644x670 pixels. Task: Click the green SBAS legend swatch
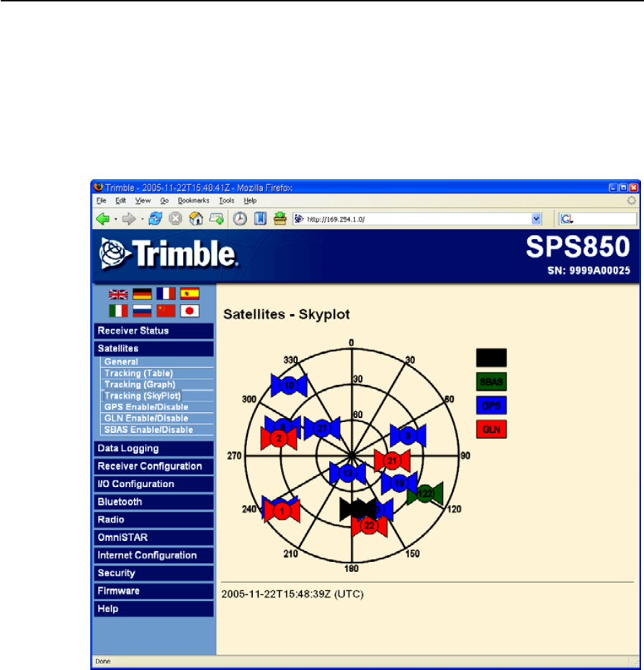[491, 382]
